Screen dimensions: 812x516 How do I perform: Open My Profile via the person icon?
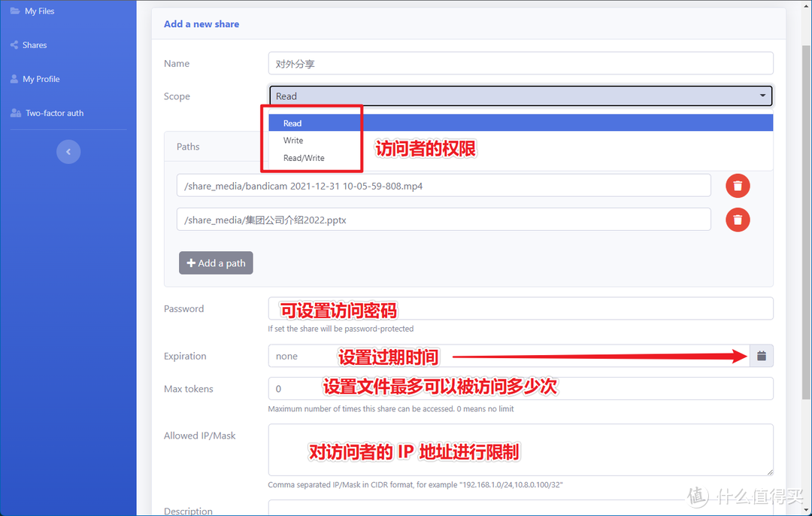[x=17, y=78]
